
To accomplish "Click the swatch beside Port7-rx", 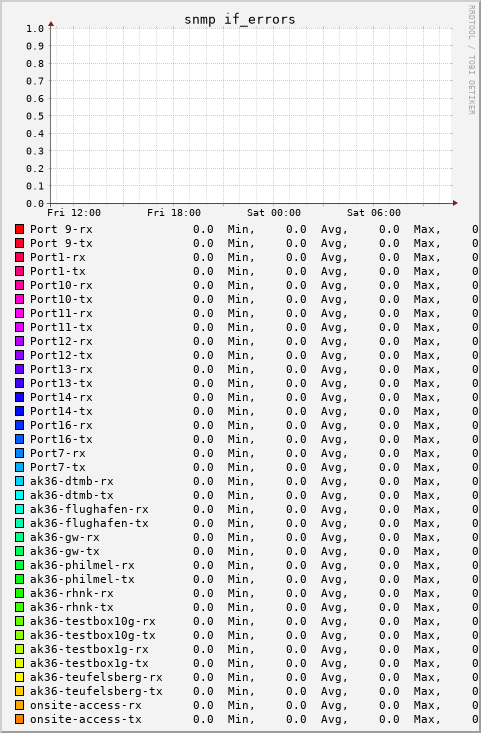I will 19,453.
